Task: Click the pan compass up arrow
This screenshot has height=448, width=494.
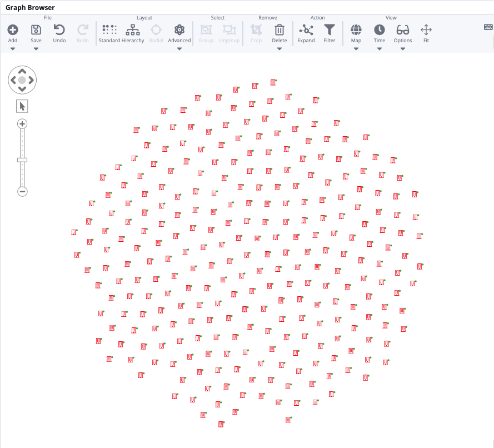Action: (22, 72)
